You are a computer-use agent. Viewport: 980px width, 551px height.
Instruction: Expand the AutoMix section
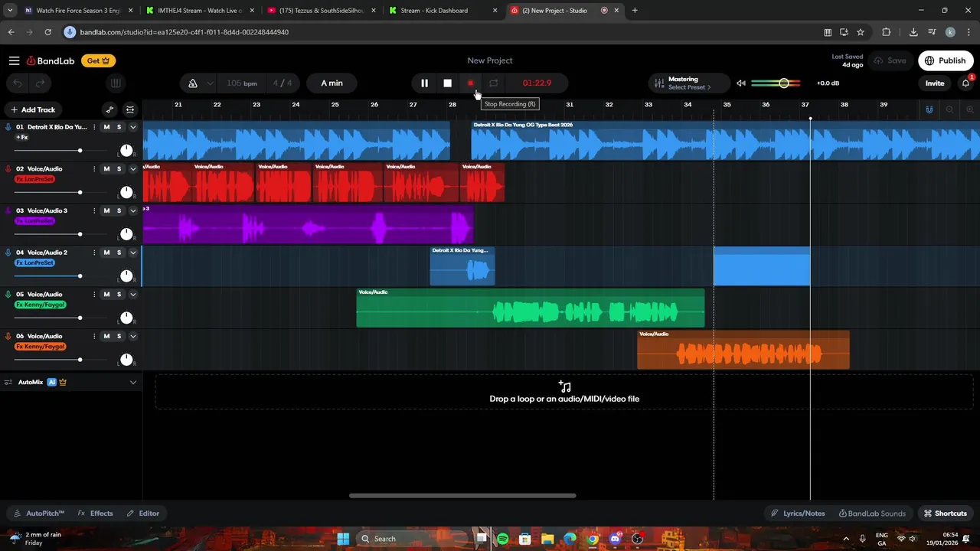(132, 382)
